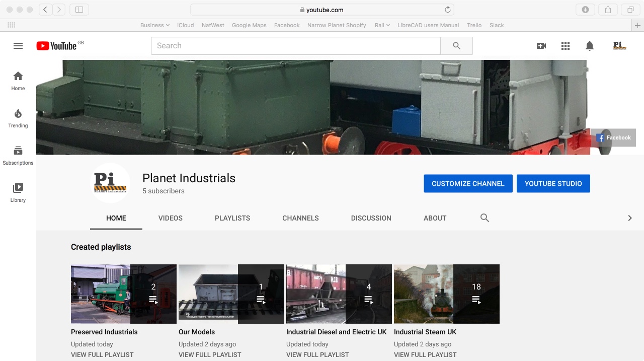This screenshot has width=644, height=361.
Task: Reload the page in address bar
Action: point(447,10)
